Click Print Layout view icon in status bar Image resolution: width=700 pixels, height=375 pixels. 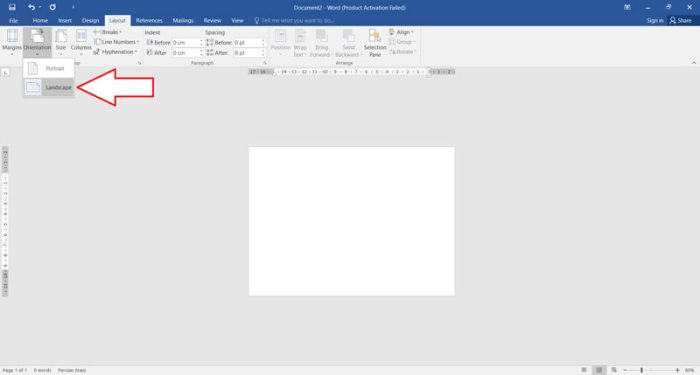tap(599, 370)
